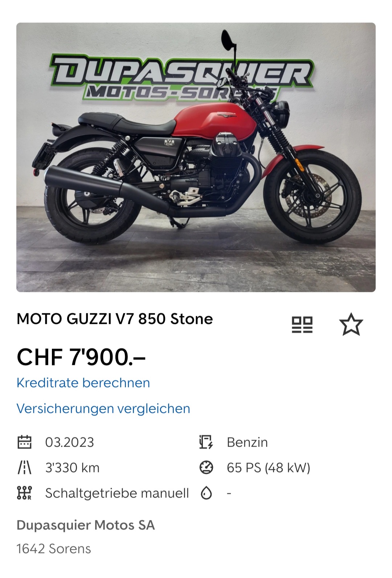Viewport: 392px width, 578px height.
Task: Click the compare vehicles icon
Action: coord(302,325)
